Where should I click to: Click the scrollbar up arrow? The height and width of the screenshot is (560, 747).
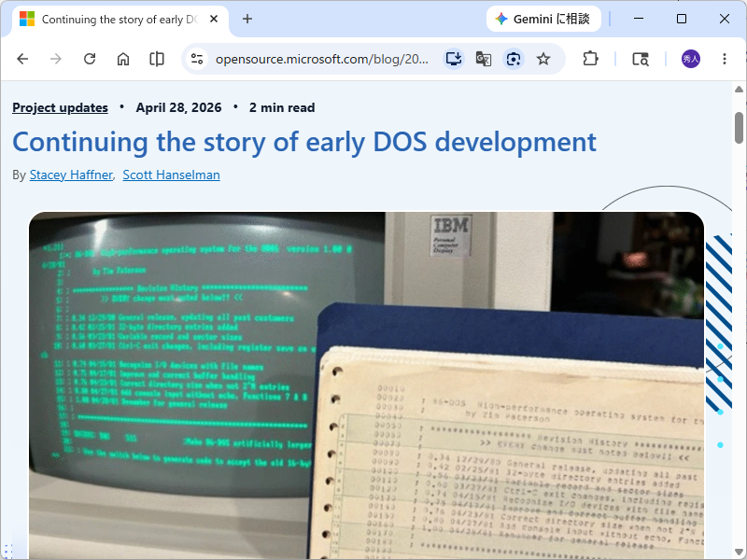[739, 89]
